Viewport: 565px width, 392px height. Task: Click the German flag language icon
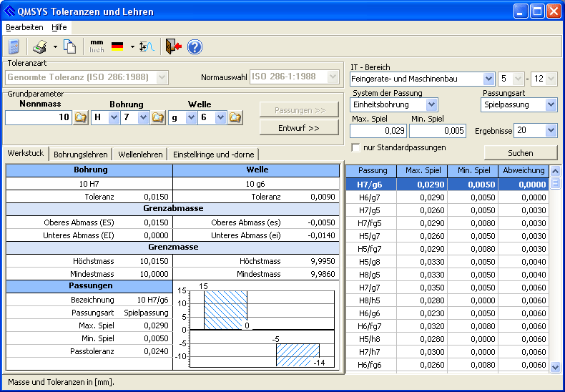pos(117,46)
